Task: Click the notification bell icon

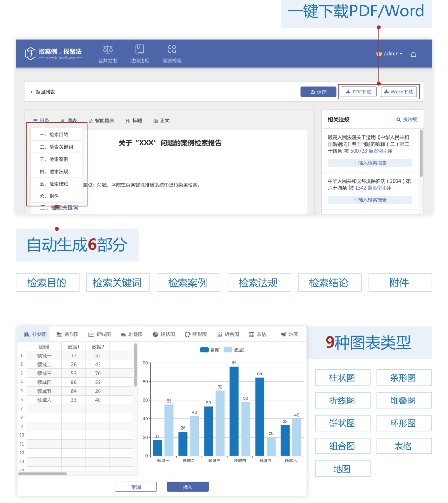Action: point(413,55)
